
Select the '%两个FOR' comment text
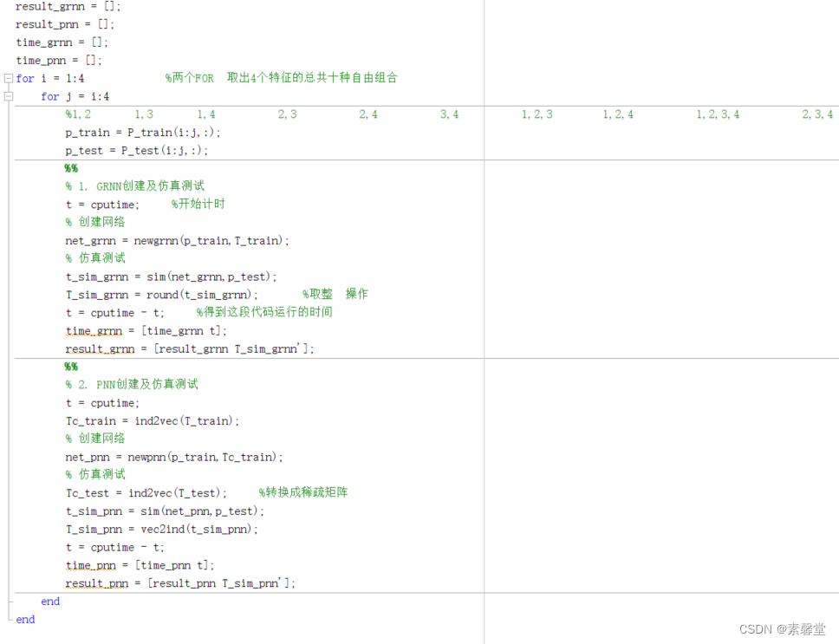pyautogui.click(x=189, y=77)
